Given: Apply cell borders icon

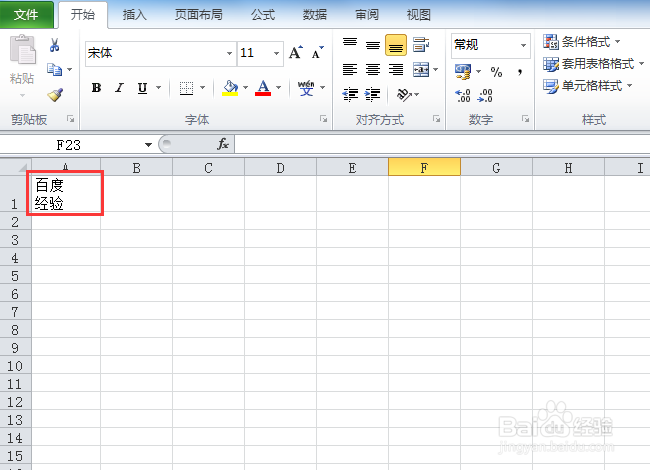Looking at the screenshot, I should coord(186,88).
